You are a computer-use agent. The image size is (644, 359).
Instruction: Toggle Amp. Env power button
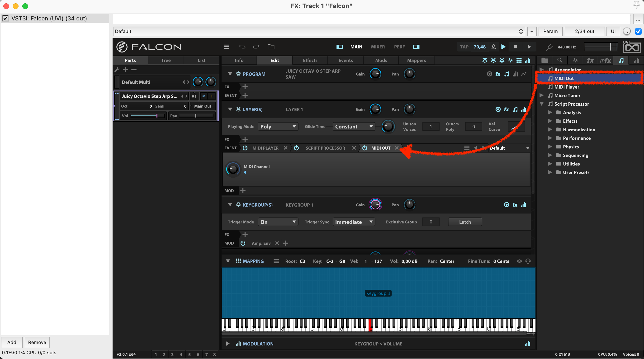[x=243, y=243]
